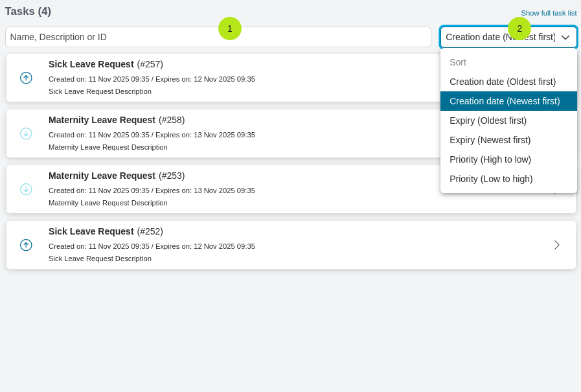The image size is (581, 392).
Task: Click the high priority arrow icon on task #252
Action: pos(26,245)
